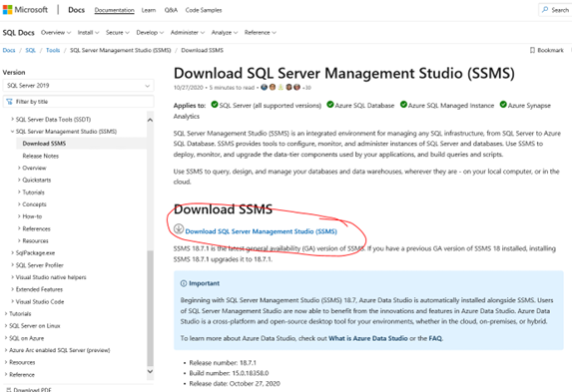572x392 pixels.
Task: Click the download arrow icon next to SSMS link
Action: click(x=179, y=228)
